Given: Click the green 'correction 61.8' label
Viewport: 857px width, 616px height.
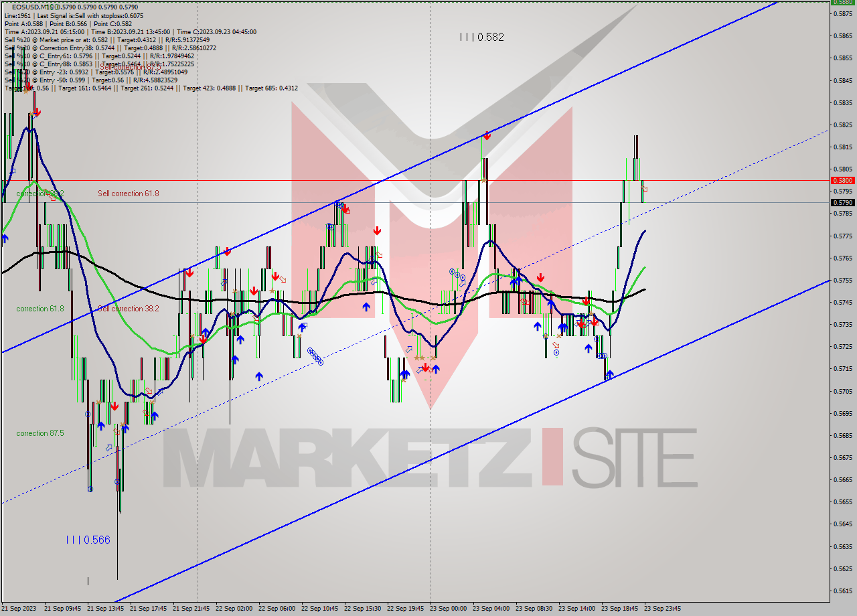Looking at the screenshot, I should (x=40, y=309).
